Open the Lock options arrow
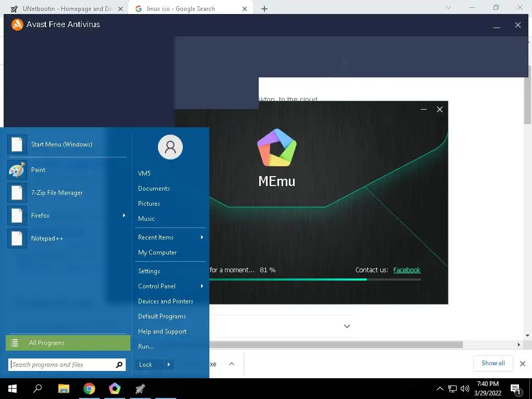The width and height of the screenshot is (532, 399). 169,365
